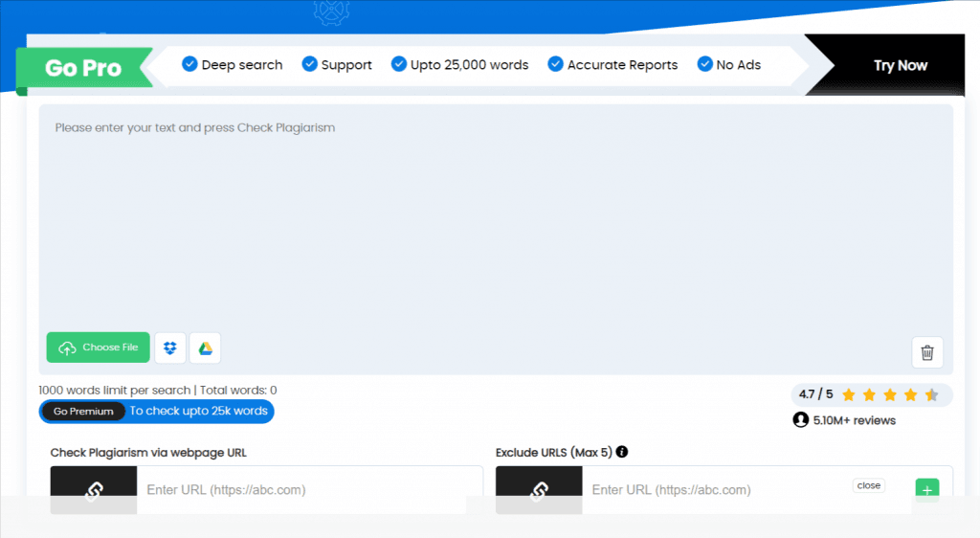This screenshot has width=980, height=538.
Task: Click the info icon beside Exclude URLS
Action: tap(622, 452)
